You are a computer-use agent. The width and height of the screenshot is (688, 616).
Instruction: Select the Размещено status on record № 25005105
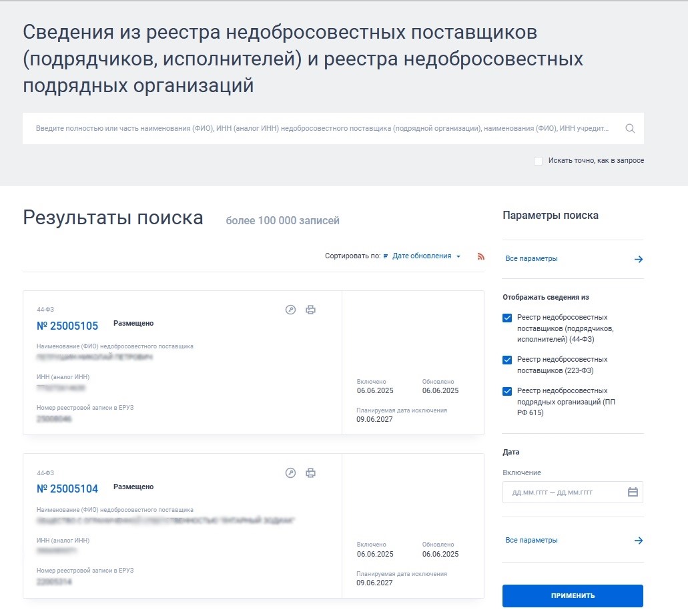pyautogui.click(x=133, y=322)
